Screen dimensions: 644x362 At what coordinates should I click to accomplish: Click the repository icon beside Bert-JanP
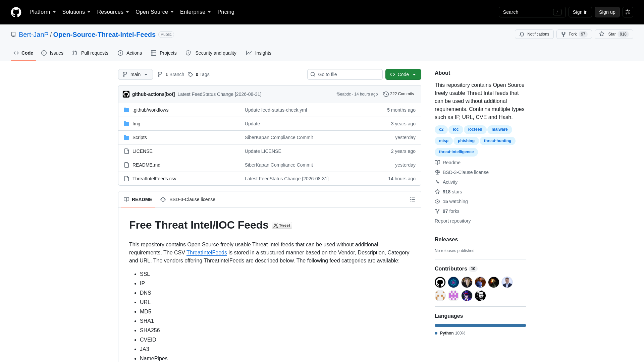point(13,35)
